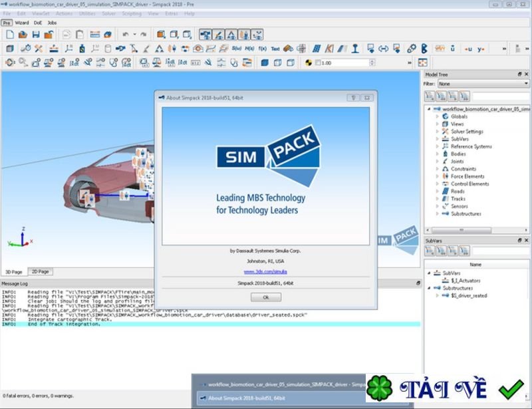This screenshot has height=409, width=532.
Task: Click the chain-link Connection icon in toolbar
Action: (412, 49)
